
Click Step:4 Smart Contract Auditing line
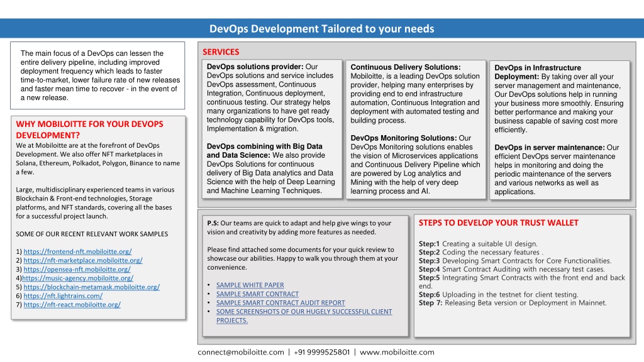point(512,269)
